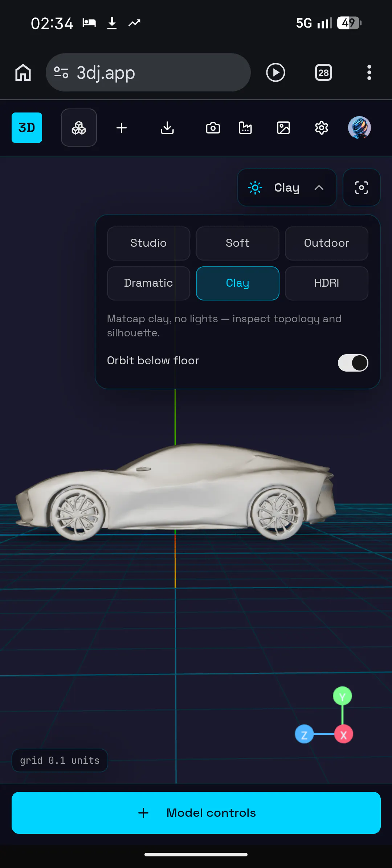Select the Outdoor lighting preset
This screenshot has height=868, width=392.
(x=327, y=243)
